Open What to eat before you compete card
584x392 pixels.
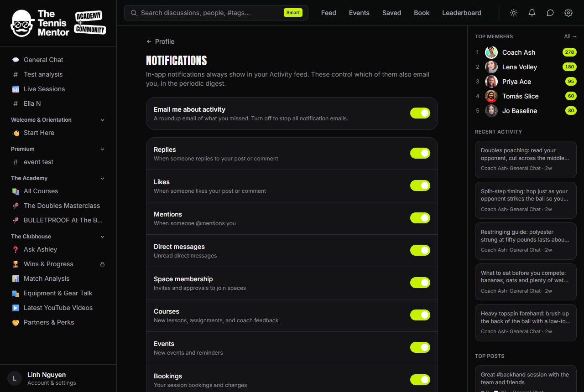click(x=526, y=282)
